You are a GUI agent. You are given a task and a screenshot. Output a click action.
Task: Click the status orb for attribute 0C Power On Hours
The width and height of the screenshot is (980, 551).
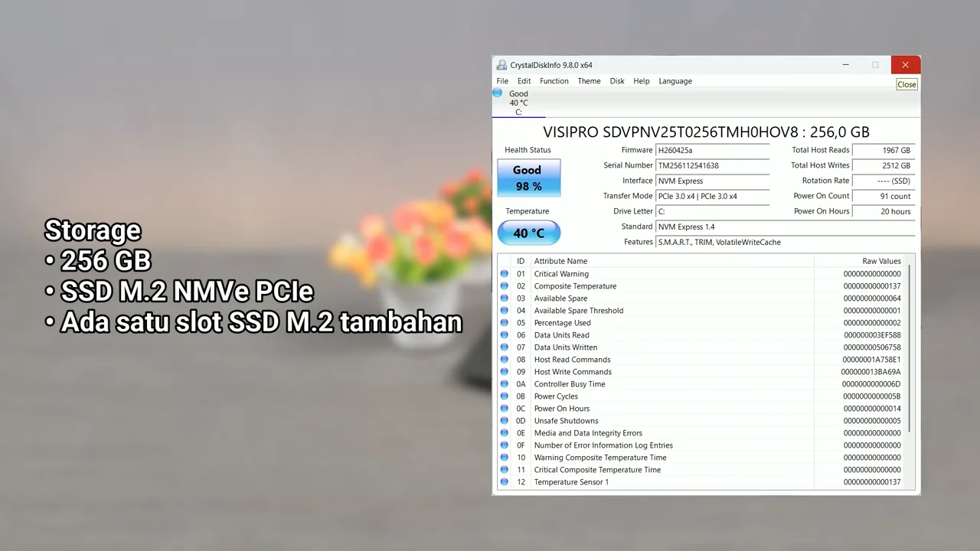505,408
